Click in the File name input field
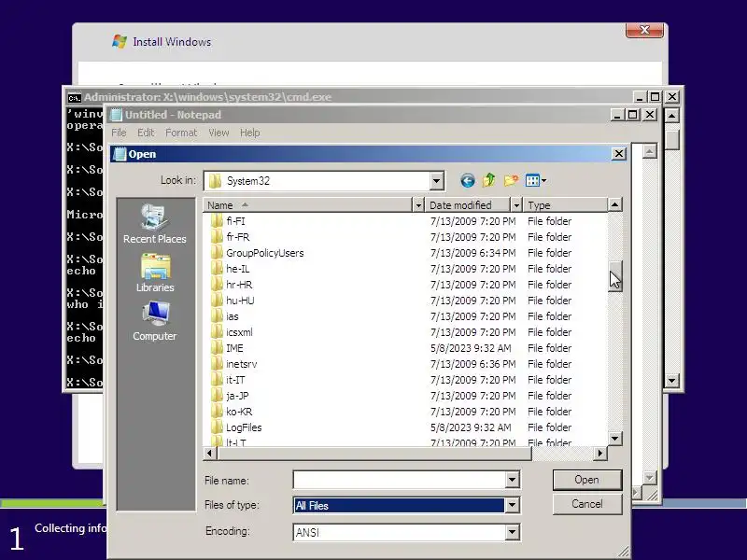Viewport: 747px width, 560px height. click(x=400, y=480)
